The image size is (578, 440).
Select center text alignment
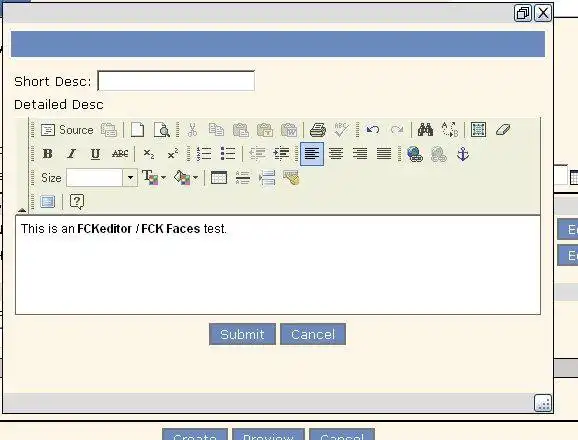(x=336, y=154)
